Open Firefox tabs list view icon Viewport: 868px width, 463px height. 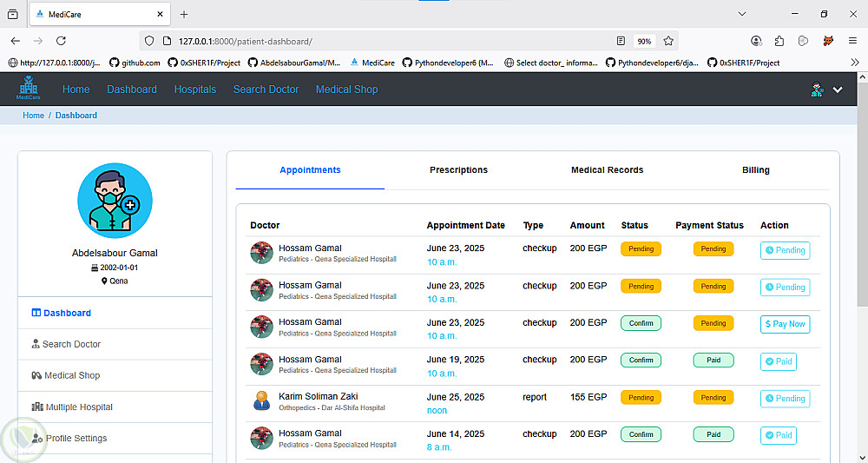[13, 15]
